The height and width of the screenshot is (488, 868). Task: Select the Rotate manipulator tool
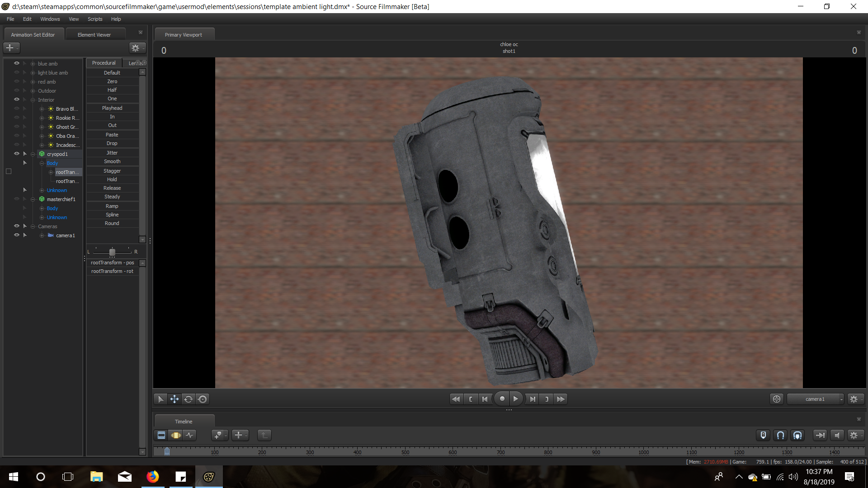189,399
